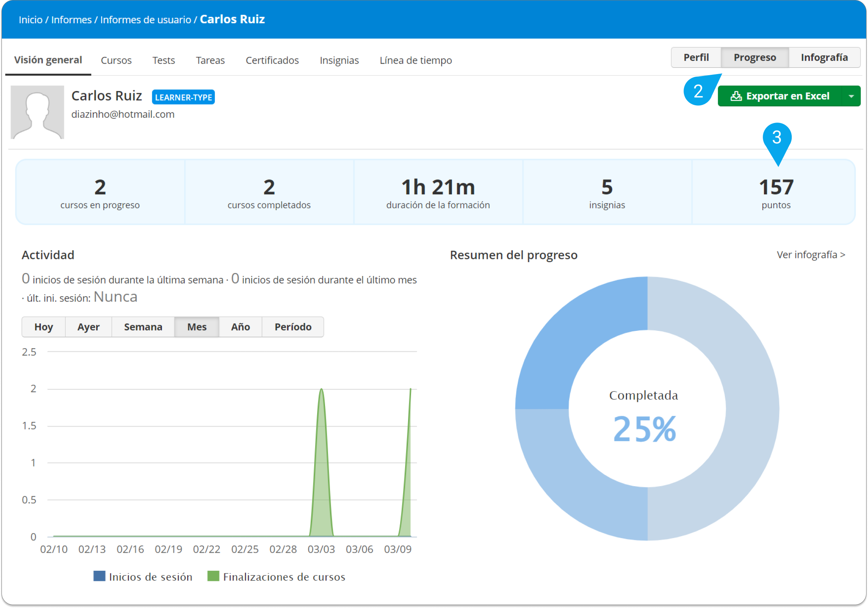Click the 5 insignias stat
Image resolution: width=868 pixels, height=608 pixels.
coord(607,193)
